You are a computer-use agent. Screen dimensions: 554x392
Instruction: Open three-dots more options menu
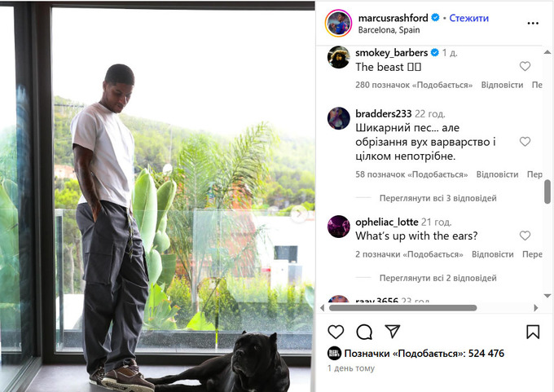[x=533, y=24]
